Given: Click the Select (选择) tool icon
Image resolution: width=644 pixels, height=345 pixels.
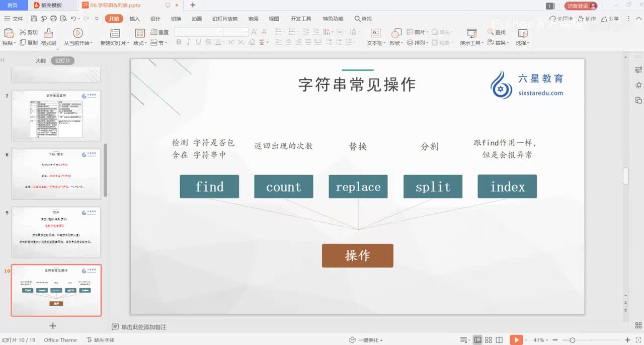Looking at the screenshot, I should pos(523,33).
